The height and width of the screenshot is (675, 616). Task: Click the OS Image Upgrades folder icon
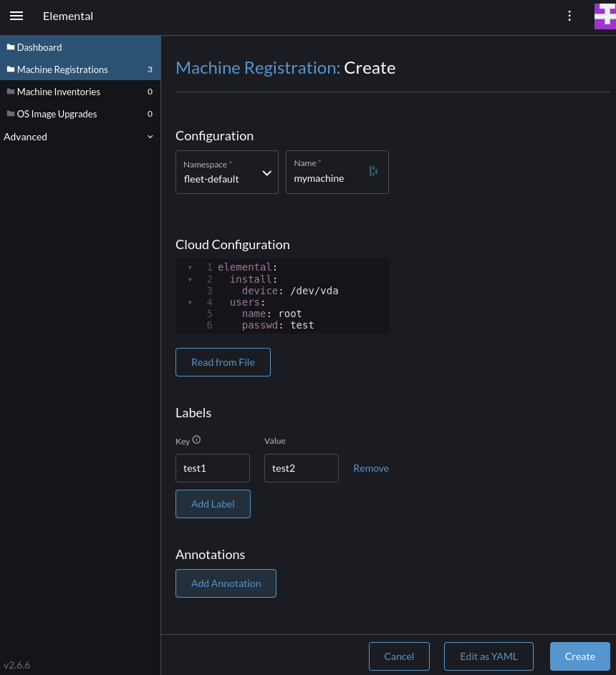[11, 114]
